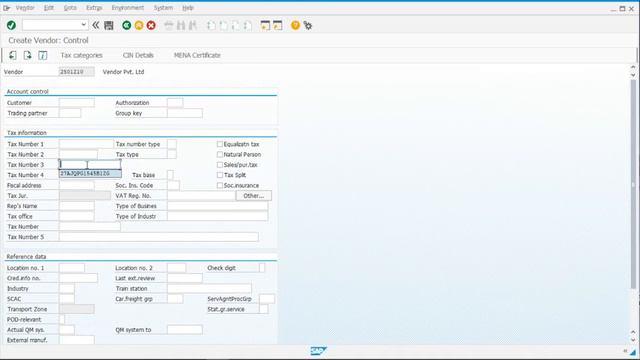Image resolution: width=640 pixels, height=360 pixels.
Task: Click the Other... button beside VAT Reg. No.
Action: (253, 196)
